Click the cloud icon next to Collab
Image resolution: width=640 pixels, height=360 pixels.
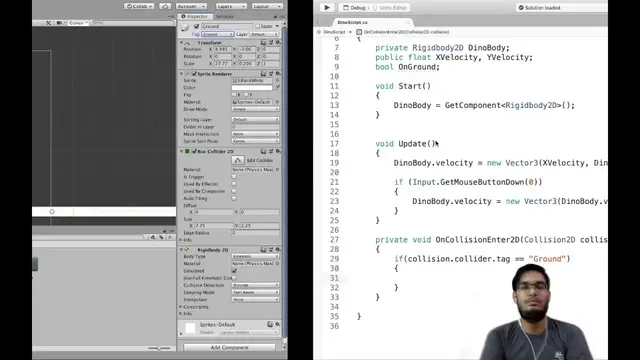[165, 6]
